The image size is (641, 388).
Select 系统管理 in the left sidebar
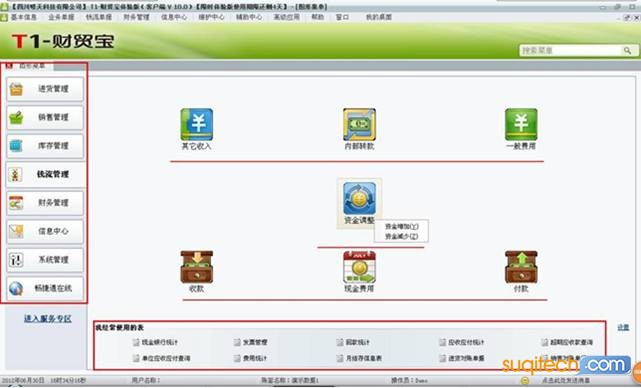tap(45, 260)
